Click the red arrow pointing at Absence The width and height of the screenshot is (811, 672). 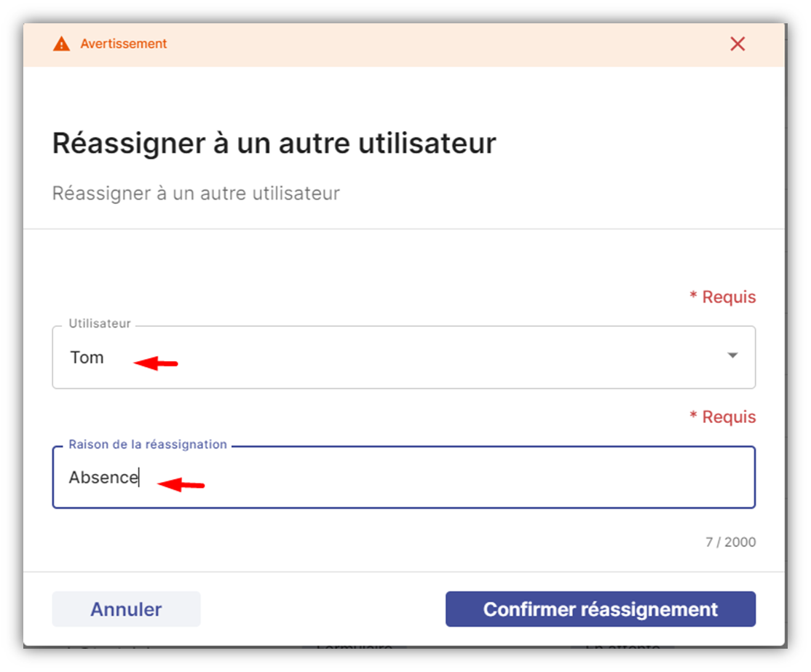pos(181,484)
